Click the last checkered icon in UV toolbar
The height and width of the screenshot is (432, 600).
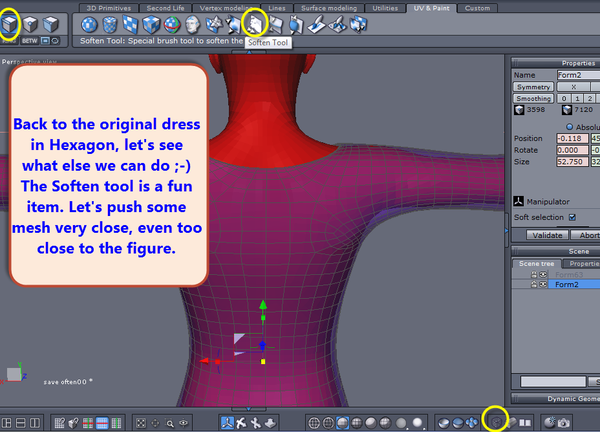point(358,24)
